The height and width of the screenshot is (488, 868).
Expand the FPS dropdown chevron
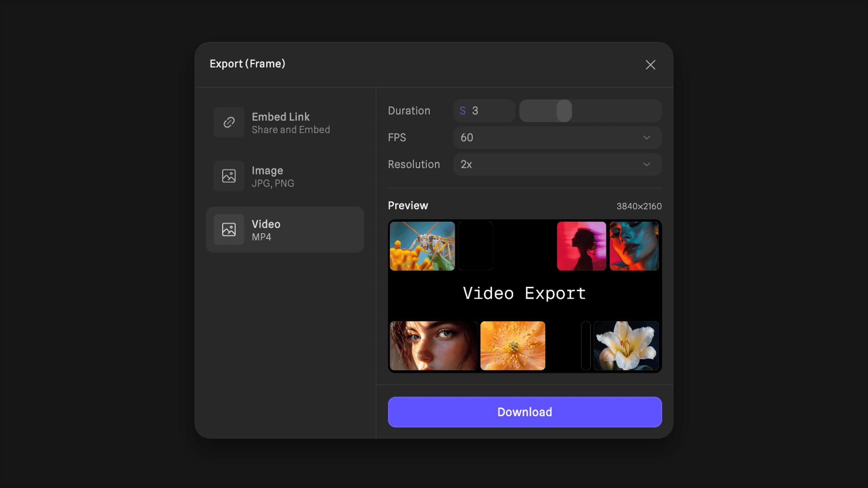(647, 138)
